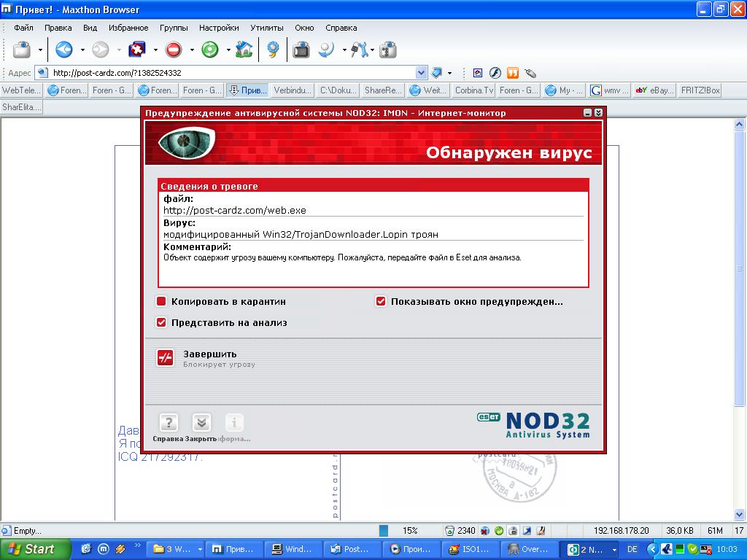Screen dimensions: 747x560
Task: Open the Утилиты menu
Action: pyautogui.click(x=267, y=28)
